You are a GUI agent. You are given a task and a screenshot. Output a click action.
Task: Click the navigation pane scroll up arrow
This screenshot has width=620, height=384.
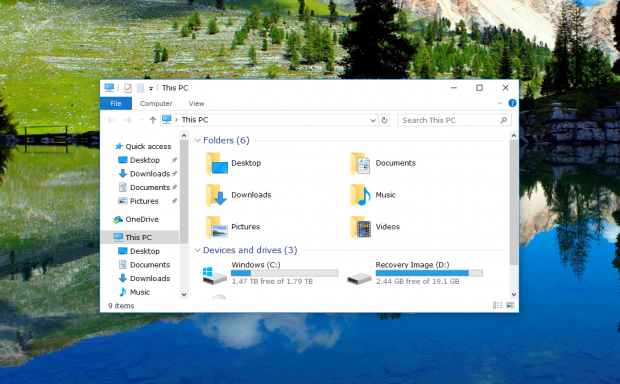pyautogui.click(x=184, y=136)
